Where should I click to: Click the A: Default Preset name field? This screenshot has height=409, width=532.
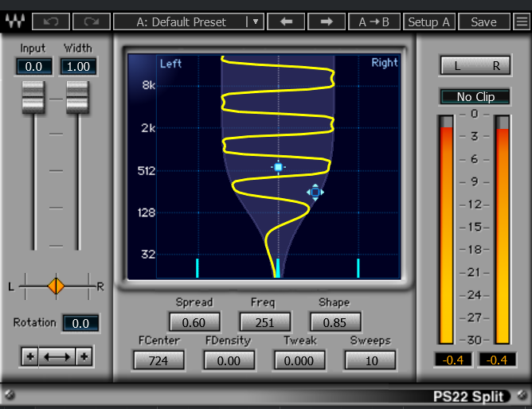coord(181,22)
